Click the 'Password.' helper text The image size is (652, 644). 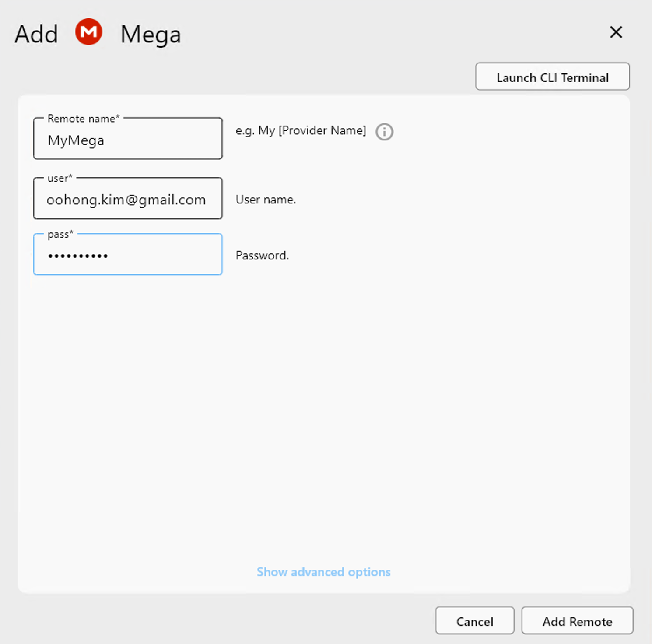pyautogui.click(x=262, y=255)
